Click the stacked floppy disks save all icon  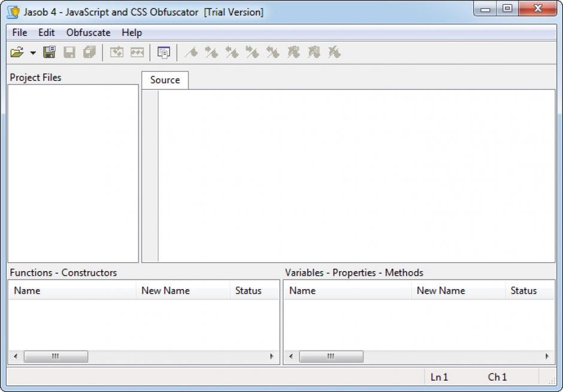89,52
